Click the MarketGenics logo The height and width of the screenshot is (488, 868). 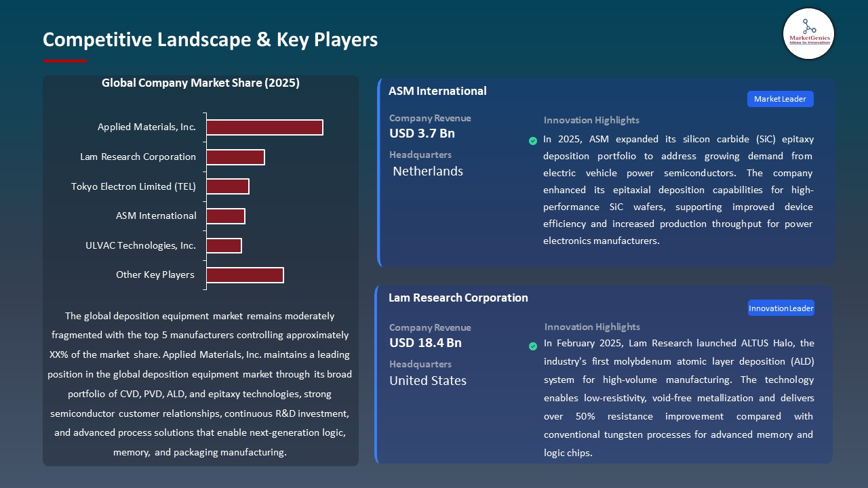point(808,34)
